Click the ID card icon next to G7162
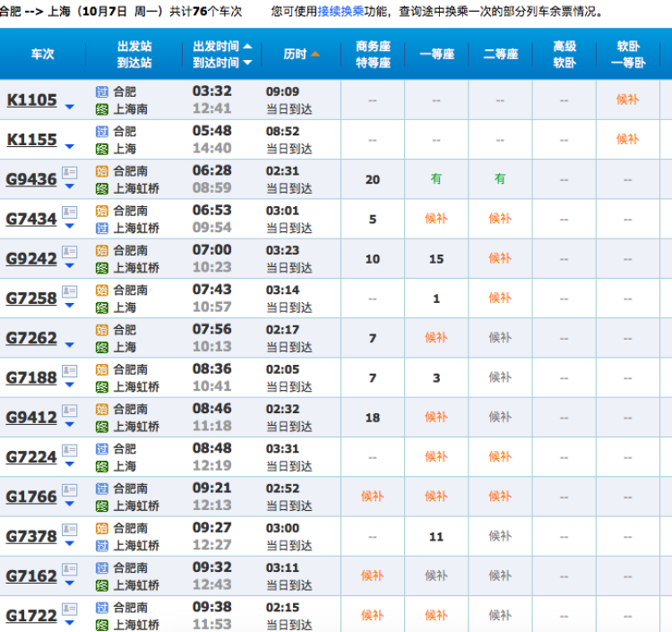This screenshot has height=632, width=672. [69, 568]
